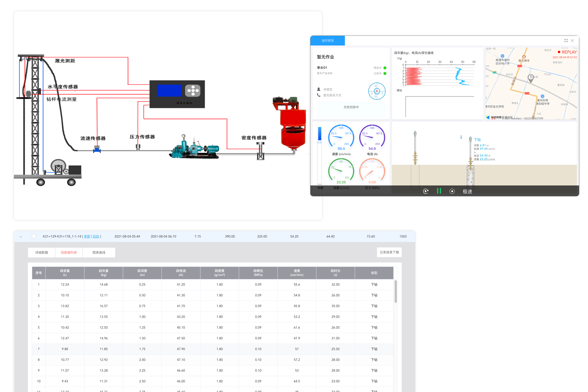Pause the history playback
Screen dimensions: 588x392
click(x=439, y=191)
